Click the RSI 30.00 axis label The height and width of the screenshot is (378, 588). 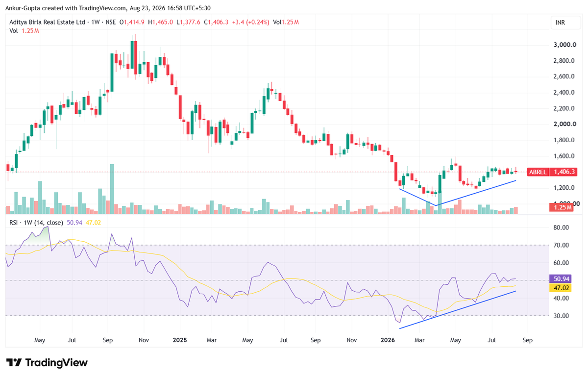[562, 316]
